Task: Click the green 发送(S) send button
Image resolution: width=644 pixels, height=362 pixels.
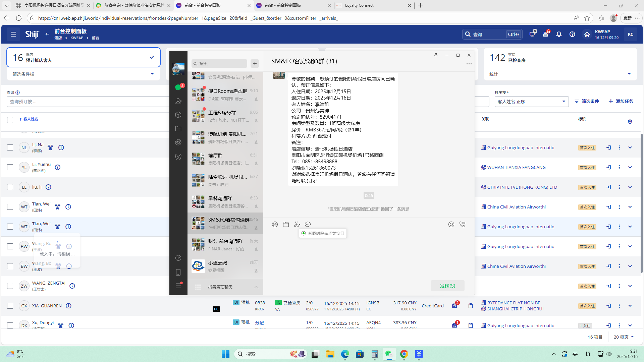Action: 447,286
